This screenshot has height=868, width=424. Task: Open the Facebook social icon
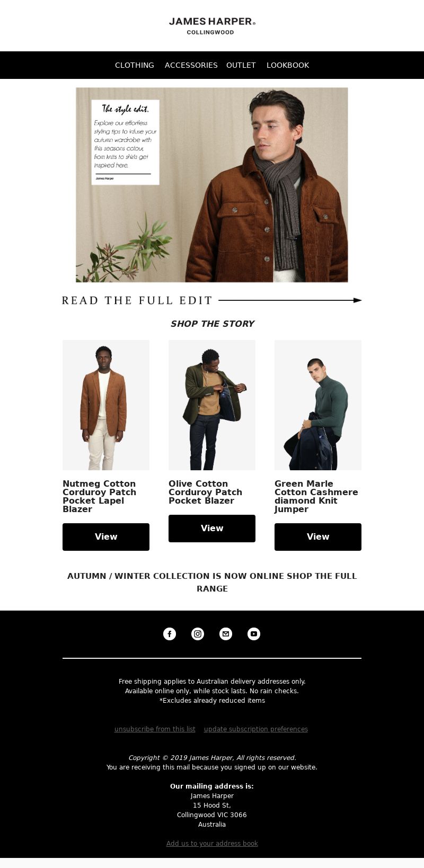[170, 633]
